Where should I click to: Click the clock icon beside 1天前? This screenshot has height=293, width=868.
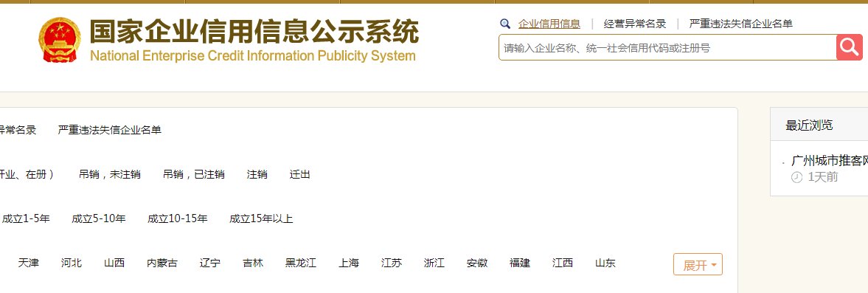796,177
